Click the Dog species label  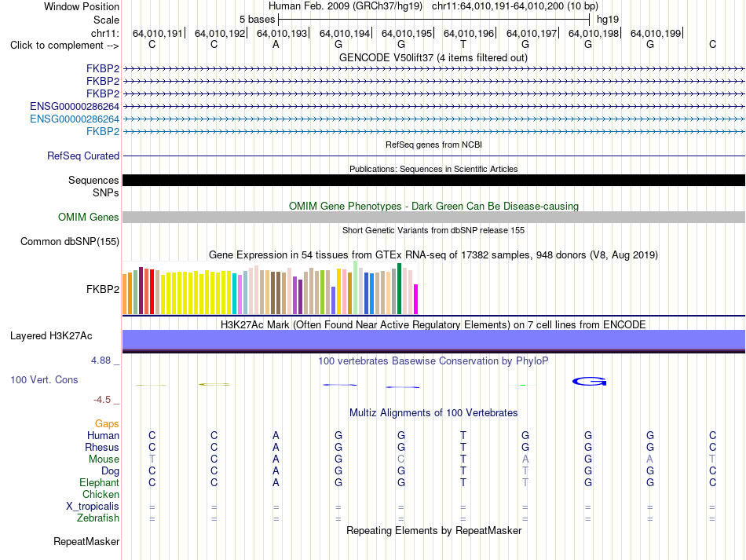pos(110,471)
